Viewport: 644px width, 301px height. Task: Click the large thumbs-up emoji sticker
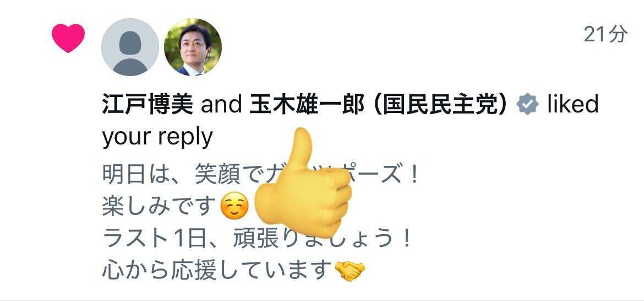coord(303,183)
